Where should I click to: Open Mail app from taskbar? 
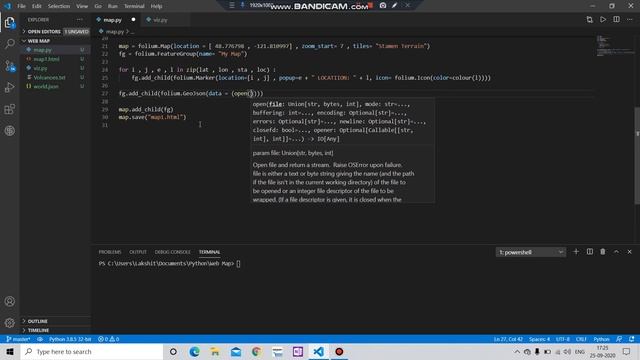coord(236,352)
